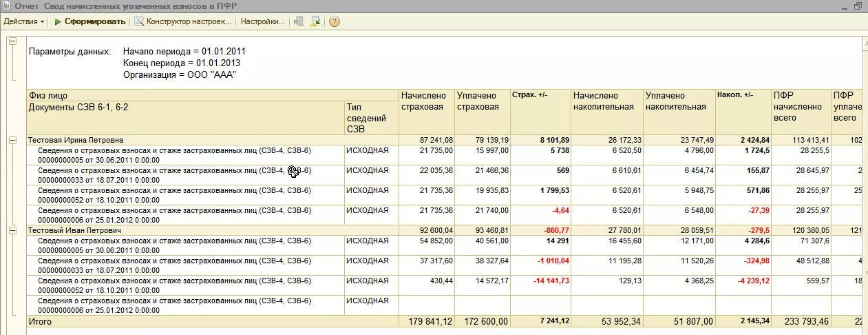
Task: Select row Тестовая Ирина Петровна
Action: 76,140
